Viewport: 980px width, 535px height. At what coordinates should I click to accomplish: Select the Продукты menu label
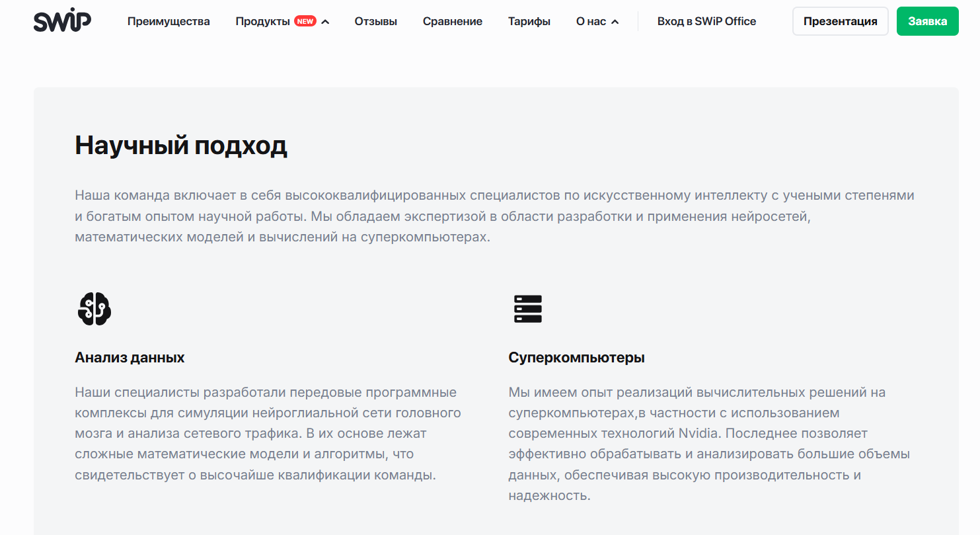262,21
